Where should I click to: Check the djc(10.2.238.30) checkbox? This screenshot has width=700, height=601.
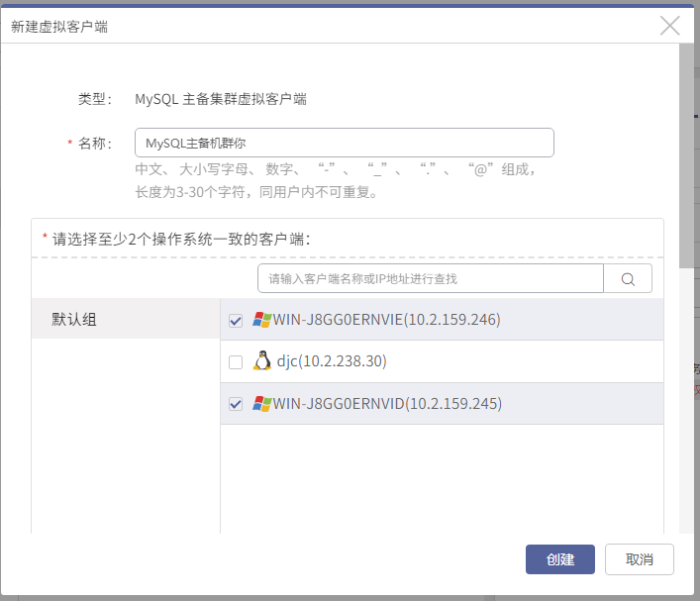(236, 362)
